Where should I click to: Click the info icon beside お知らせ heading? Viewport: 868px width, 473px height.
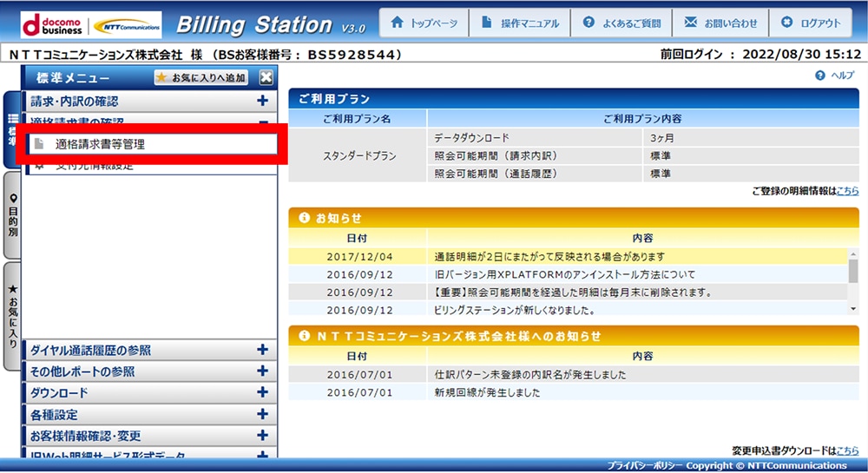pos(304,218)
